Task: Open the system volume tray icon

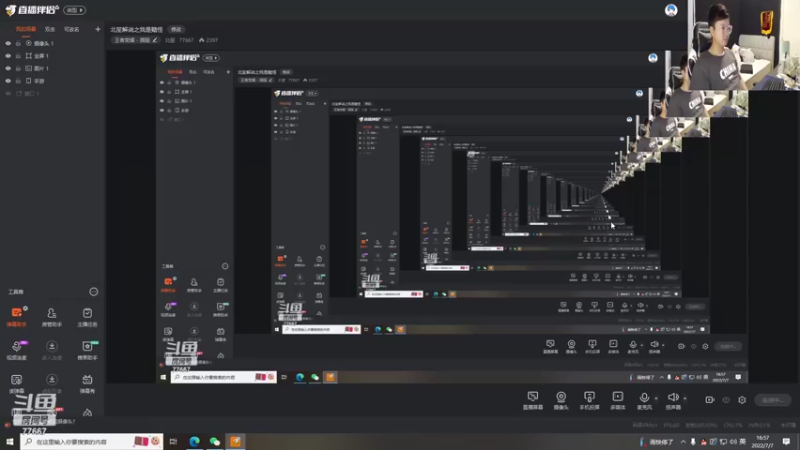Action: 733,442
